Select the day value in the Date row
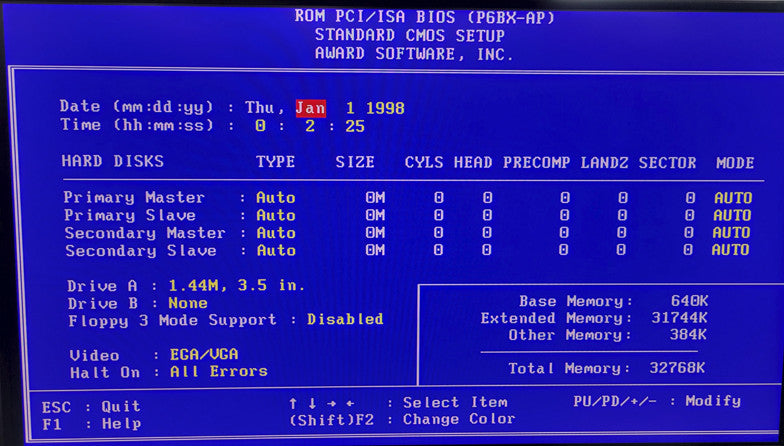This screenshot has height=446, width=784. point(350,108)
